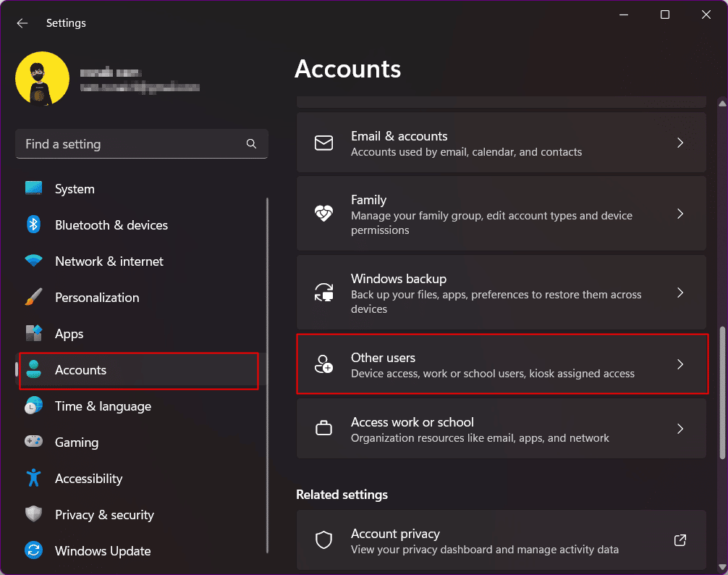Focus the Find a setting search box
The height and width of the screenshot is (575, 728).
click(142, 144)
